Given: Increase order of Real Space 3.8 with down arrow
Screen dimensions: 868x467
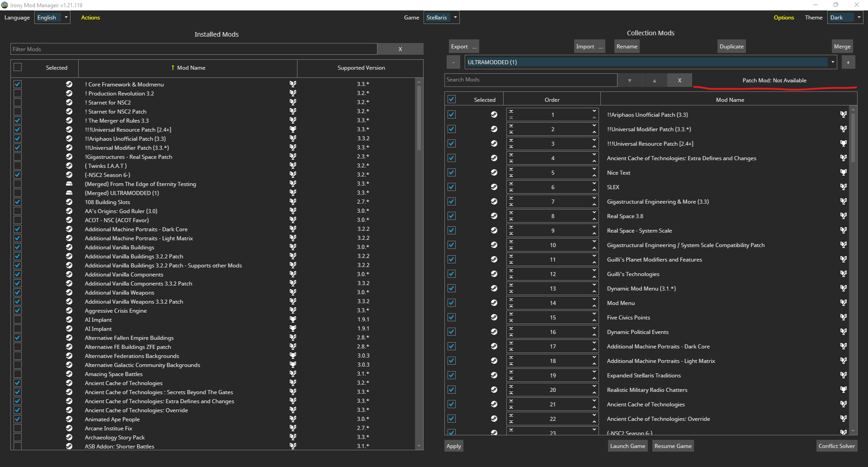Looking at the screenshot, I should click(x=594, y=213).
